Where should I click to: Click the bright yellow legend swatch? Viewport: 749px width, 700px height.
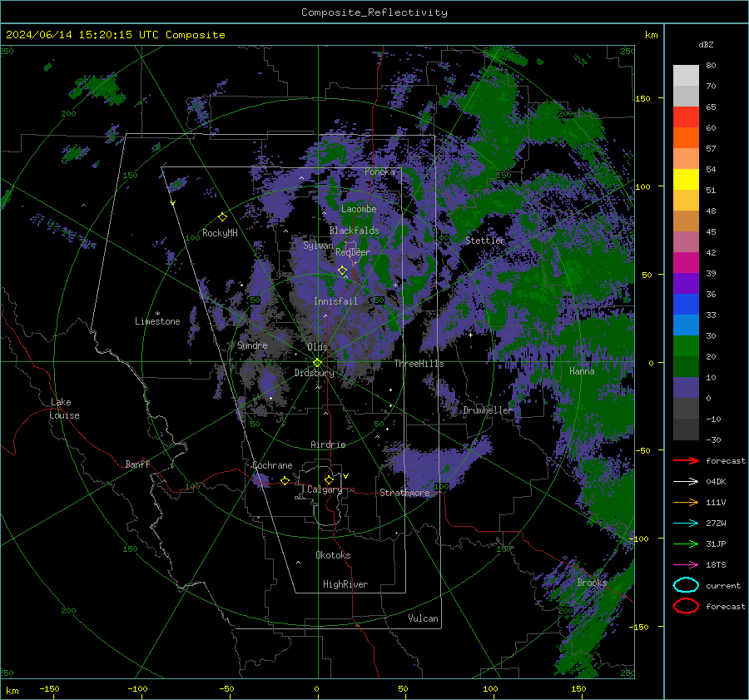pos(686,180)
